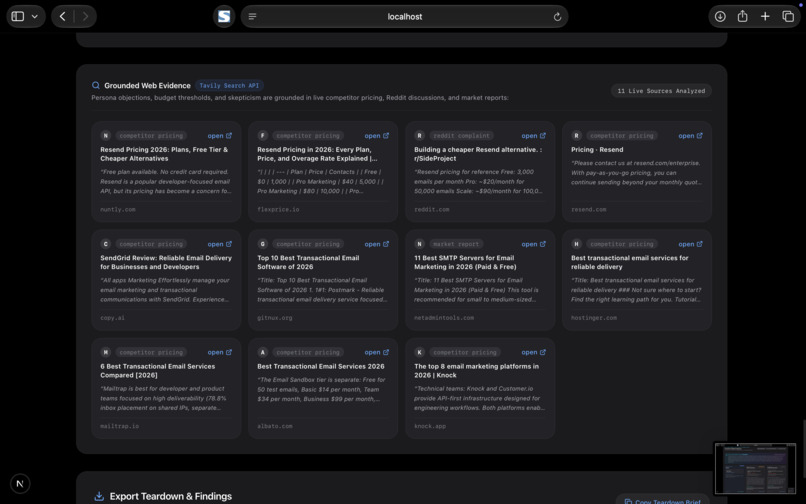806x504 pixels.
Task: Click the F avatar on the flexprice.io card
Action: click(x=263, y=136)
